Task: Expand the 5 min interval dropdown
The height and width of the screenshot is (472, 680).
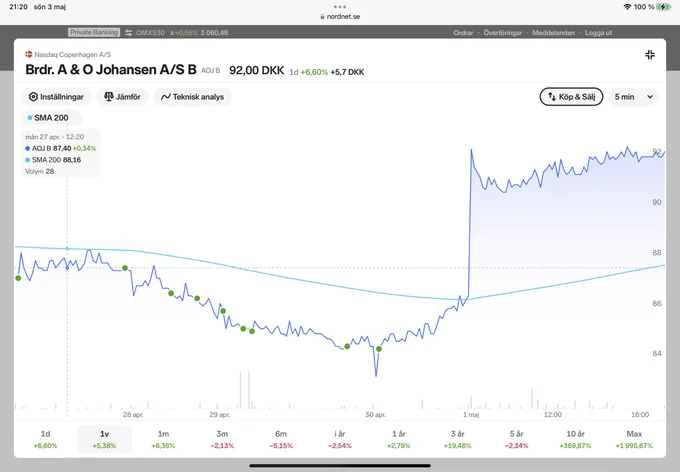Action: point(634,97)
